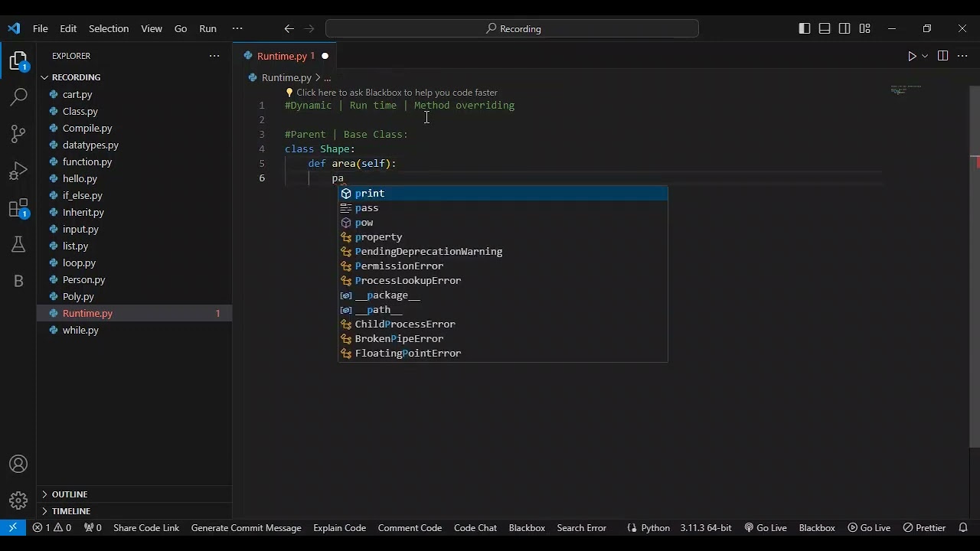This screenshot has width=980, height=551.
Task: Choose PermissionError from suggestions
Action: 503,266
